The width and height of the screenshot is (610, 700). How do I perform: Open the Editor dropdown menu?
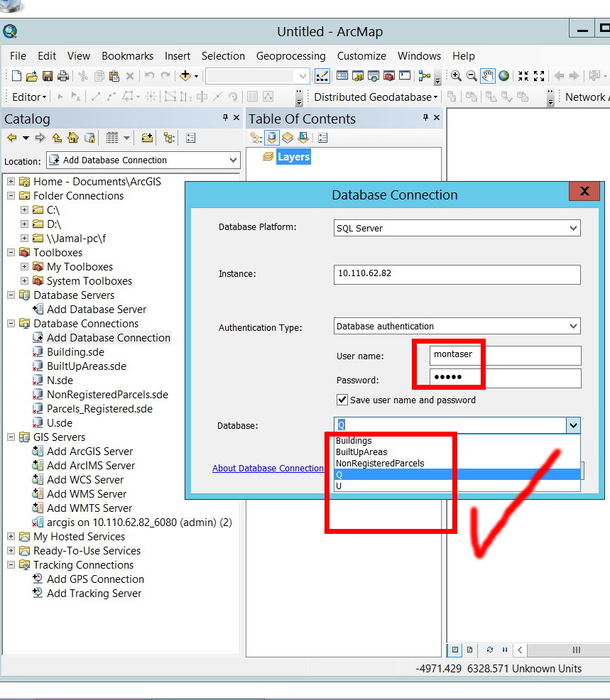[30, 97]
